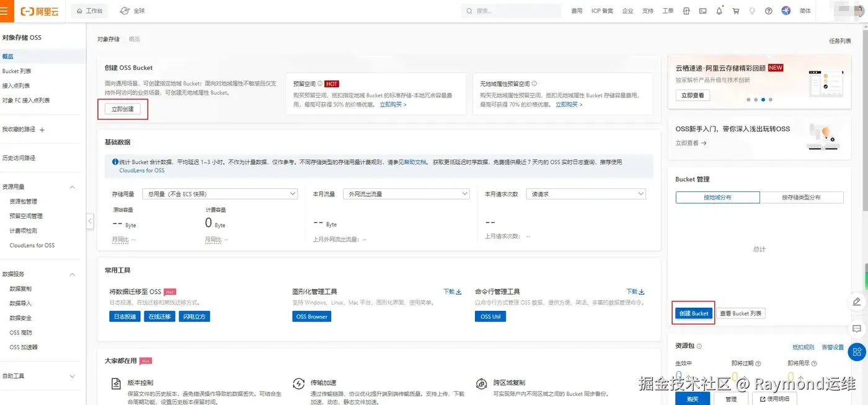Open the API developer tools icon

point(686,11)
